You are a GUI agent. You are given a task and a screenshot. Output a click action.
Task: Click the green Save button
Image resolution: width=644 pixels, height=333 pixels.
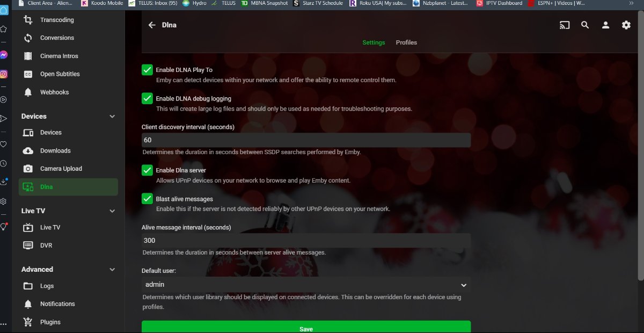[x=306, y=327]
